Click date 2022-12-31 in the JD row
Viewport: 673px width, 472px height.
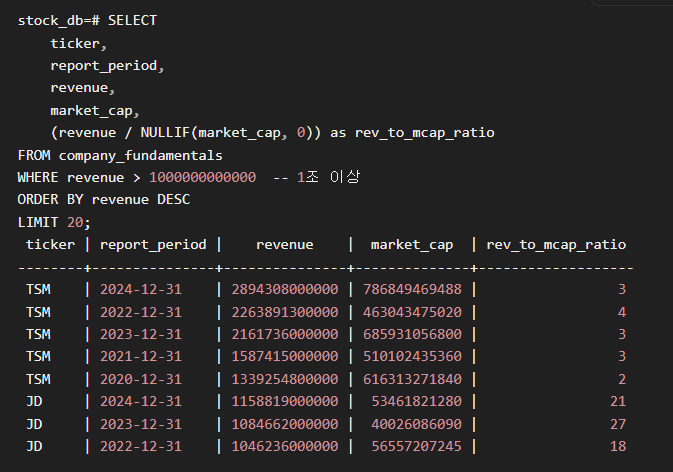coord(141,447)
